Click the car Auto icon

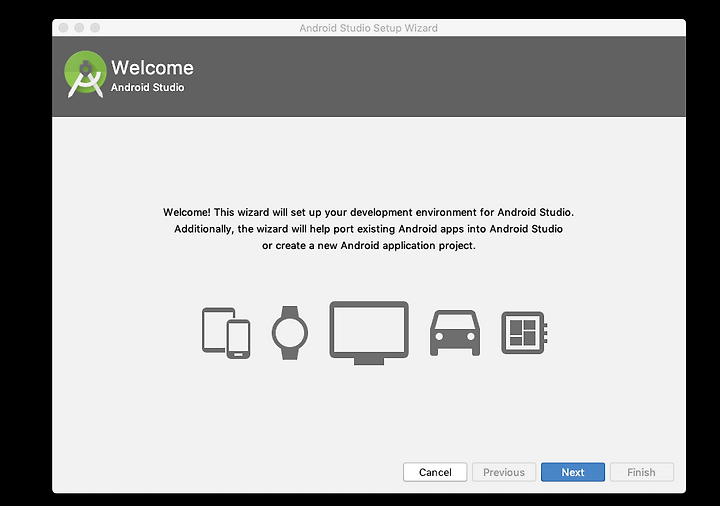pyautogui.click(x=455, y=333)
